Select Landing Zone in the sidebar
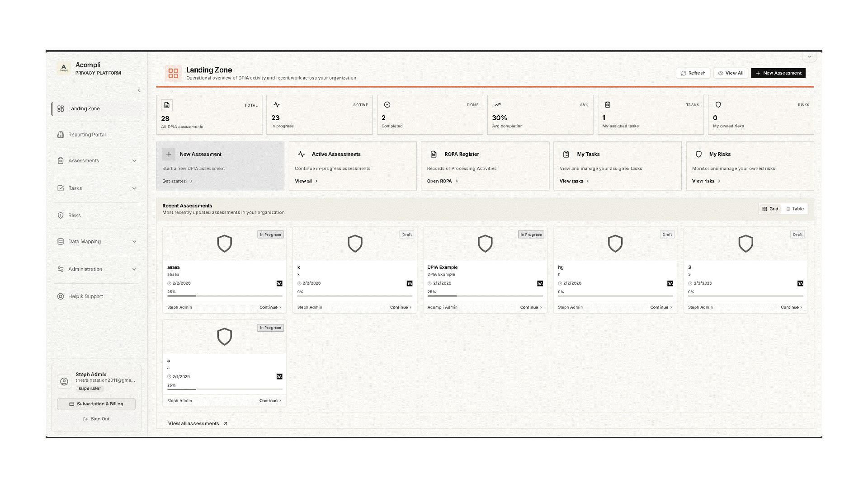This screenshot has height=488, width=868. coord(84,109)
